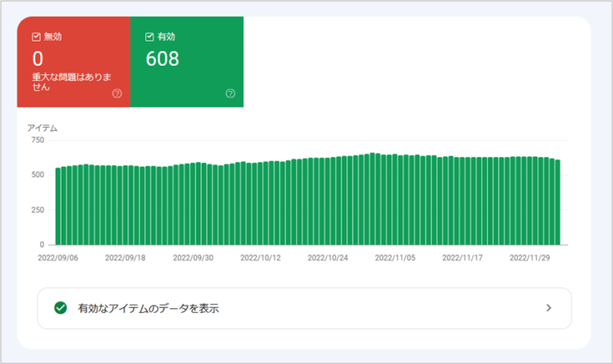Image resolution: width=613 pixels, height=364 pixels.
Task: Toggle the 有効 checkbox
Action: [149, 37]
